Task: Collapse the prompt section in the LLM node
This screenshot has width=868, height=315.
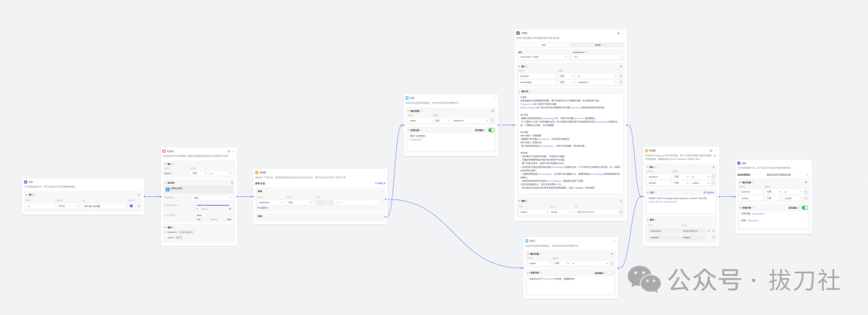Action: (519, 92)
